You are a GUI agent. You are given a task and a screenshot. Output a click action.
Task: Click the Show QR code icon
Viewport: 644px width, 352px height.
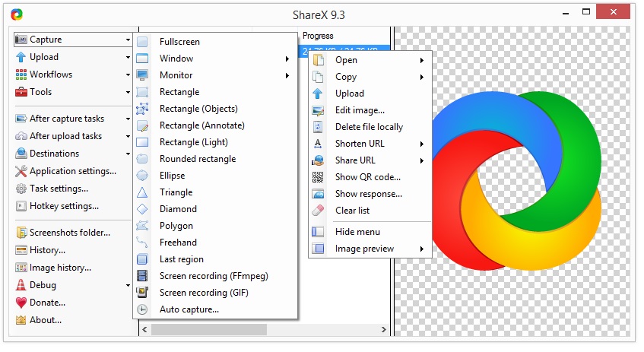[x=319, y=177]
